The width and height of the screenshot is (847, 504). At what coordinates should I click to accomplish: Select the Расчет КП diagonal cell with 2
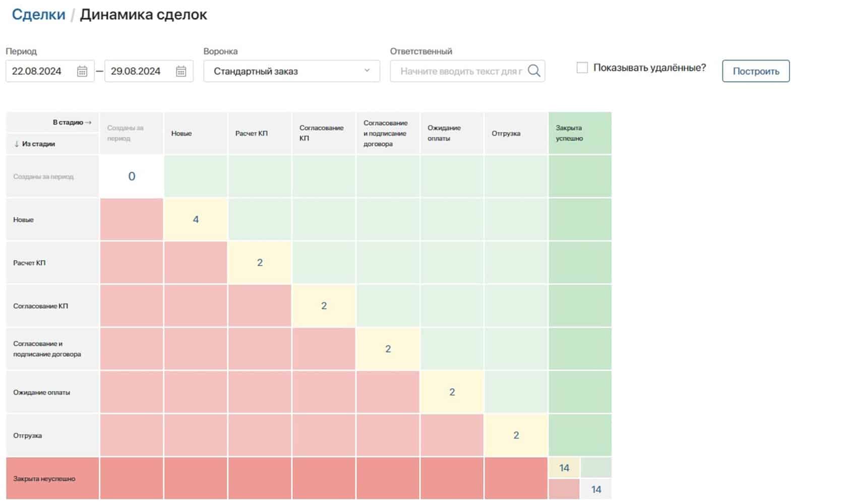click(x=260, y=263)
